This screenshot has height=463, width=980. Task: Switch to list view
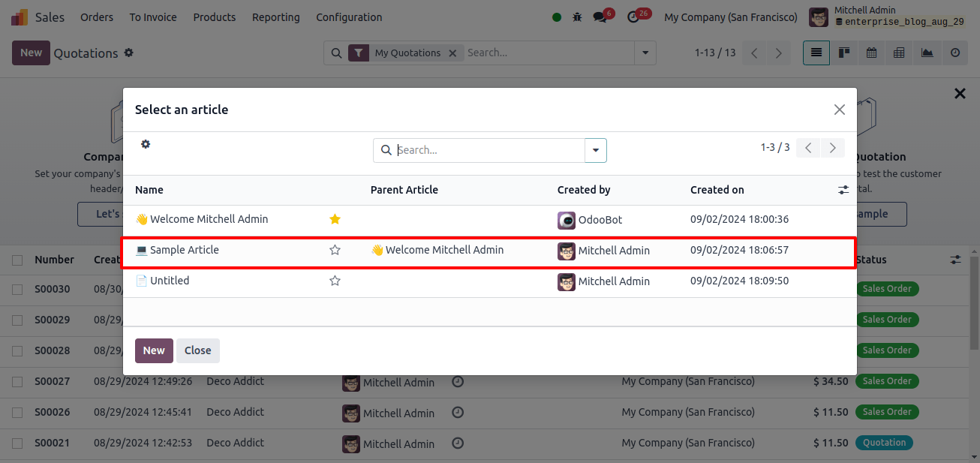coord(816,53)
